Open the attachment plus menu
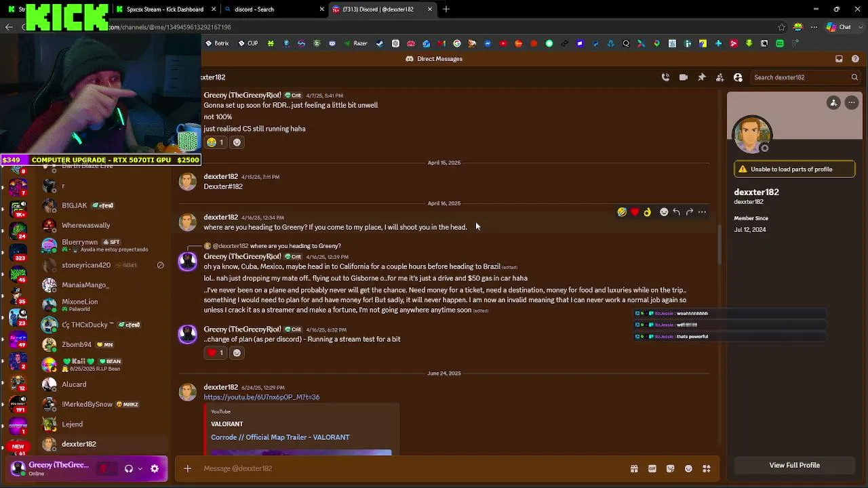This screenshot has width=868, height=488. (188, 468)
